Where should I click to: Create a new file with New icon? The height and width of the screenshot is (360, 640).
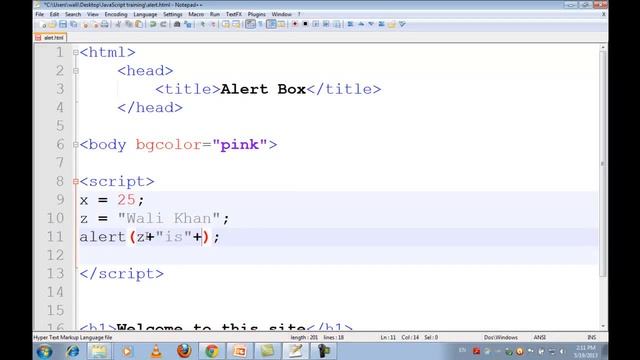coord(43,24)
